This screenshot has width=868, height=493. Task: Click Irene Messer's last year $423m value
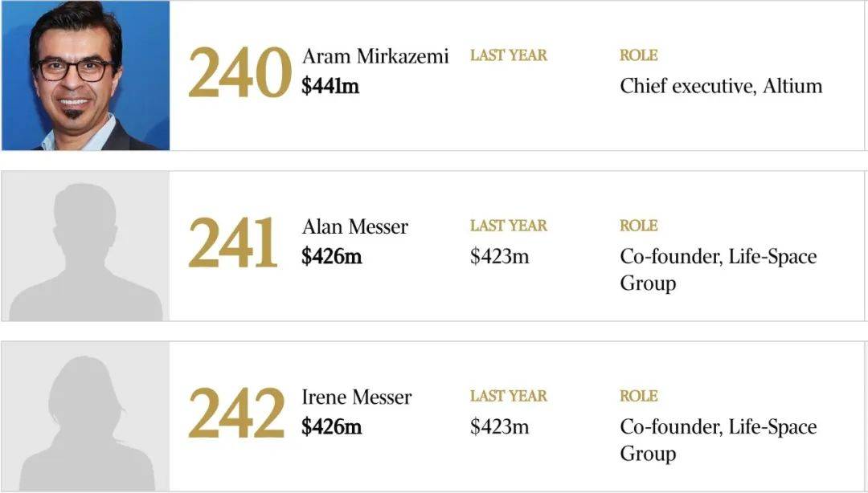point(499,426)
